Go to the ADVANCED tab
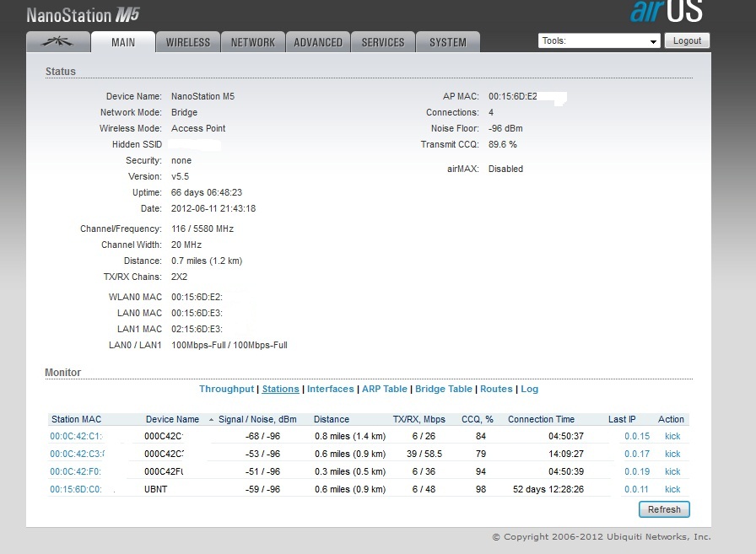756x554 pixels. (x=318, y=42)
